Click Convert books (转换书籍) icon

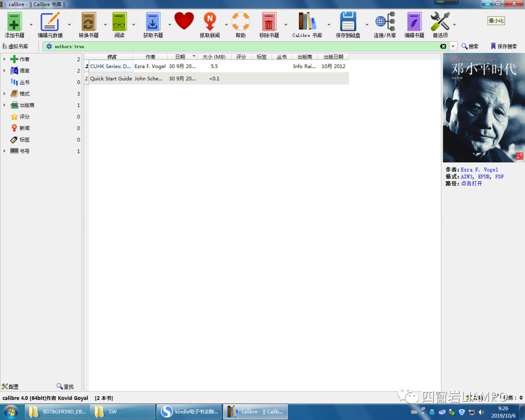click(x=88, y=22)
